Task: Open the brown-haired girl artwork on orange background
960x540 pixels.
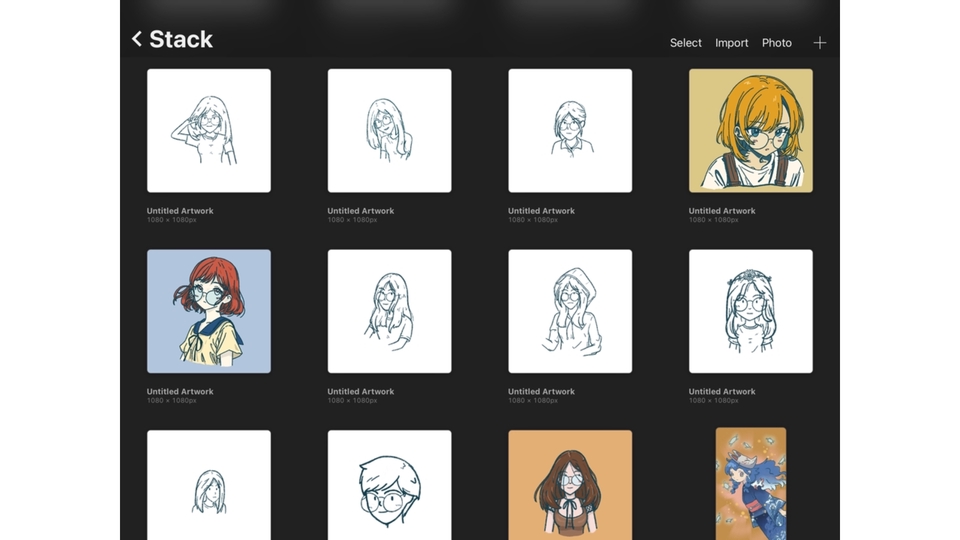Action: click(570, 485)
